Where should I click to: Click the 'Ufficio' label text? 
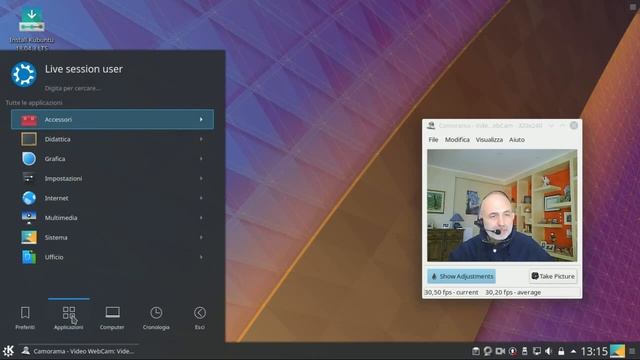tap(54, 257)
